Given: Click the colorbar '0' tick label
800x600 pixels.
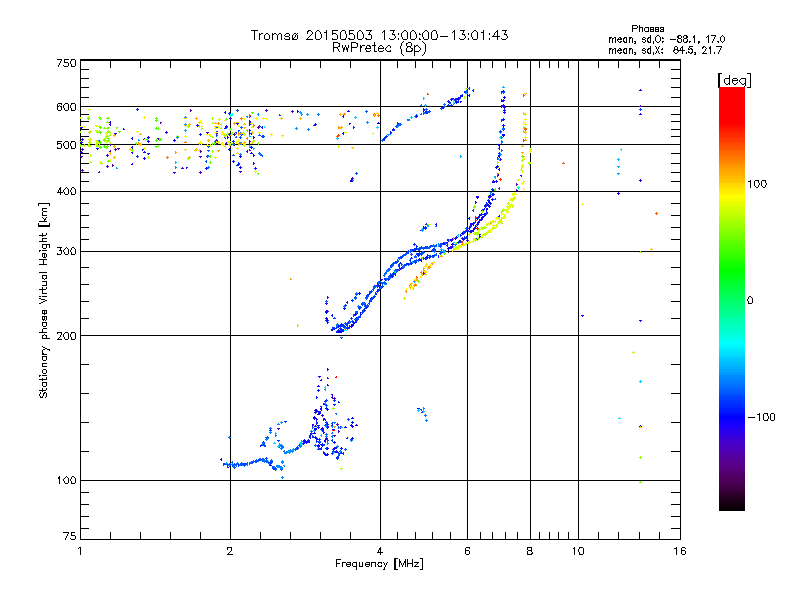Looking at the screenshot, I should (x=750, y=301).
